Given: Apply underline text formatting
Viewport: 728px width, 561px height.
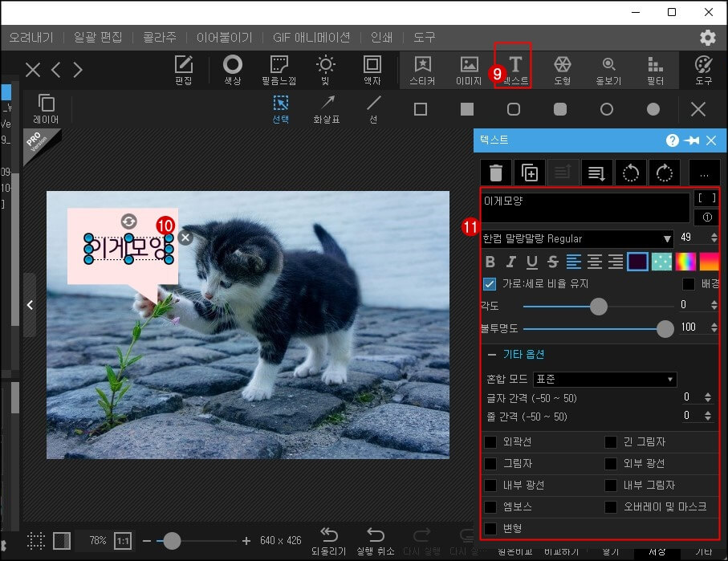Looking at the screenshot, I should point(532,262).
